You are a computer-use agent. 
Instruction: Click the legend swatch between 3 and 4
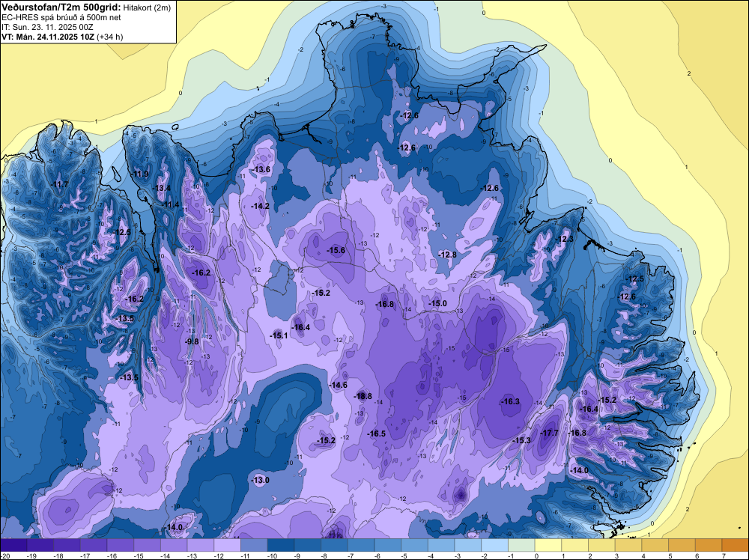click(628, 545)
